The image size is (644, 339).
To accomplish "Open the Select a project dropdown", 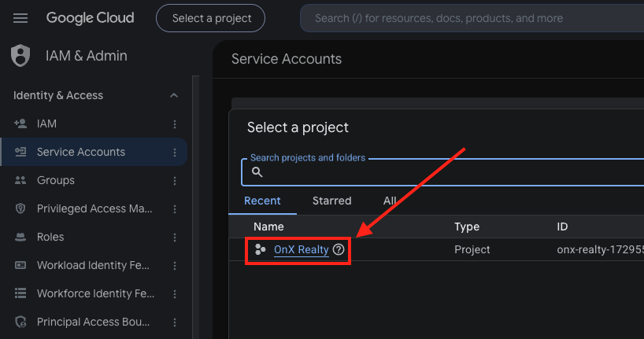I will (x=210, y=18).
